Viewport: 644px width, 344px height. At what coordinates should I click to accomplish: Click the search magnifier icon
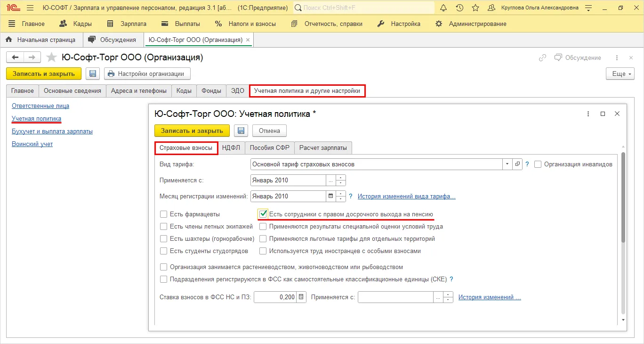click(x=298, y=8)
